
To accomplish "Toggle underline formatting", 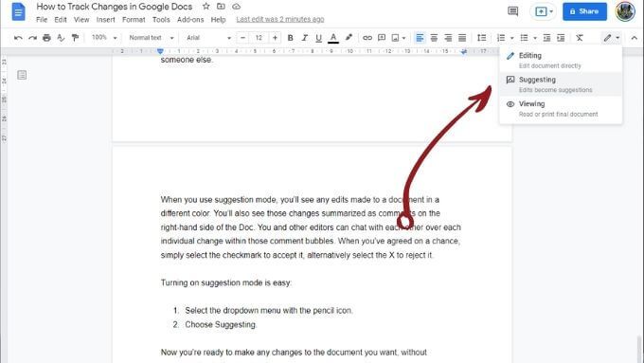I will tap(318, 38).
